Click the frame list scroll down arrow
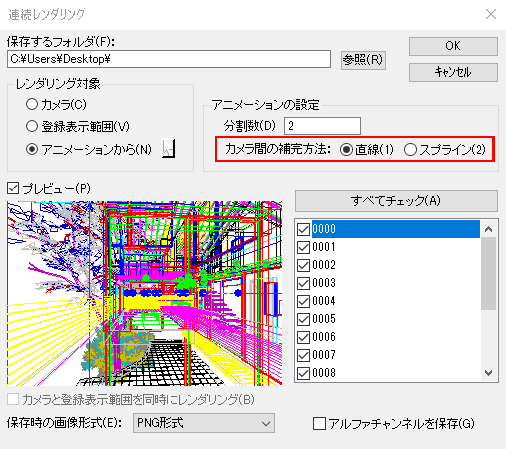 tap(489, 373)
